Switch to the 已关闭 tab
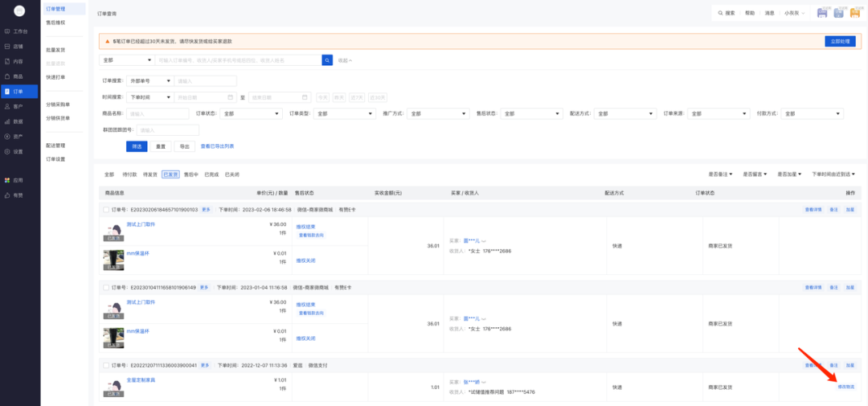The image size is (868, 406). click(x=232, y=174)
